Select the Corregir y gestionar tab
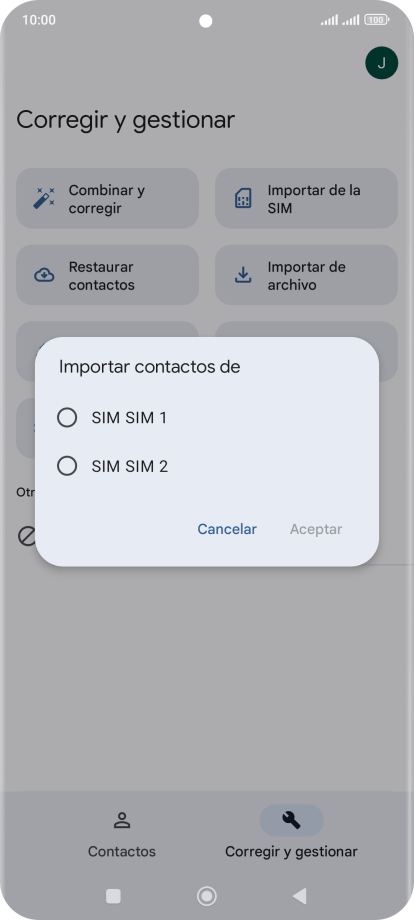Screen dimensions: 414x920 291,834
